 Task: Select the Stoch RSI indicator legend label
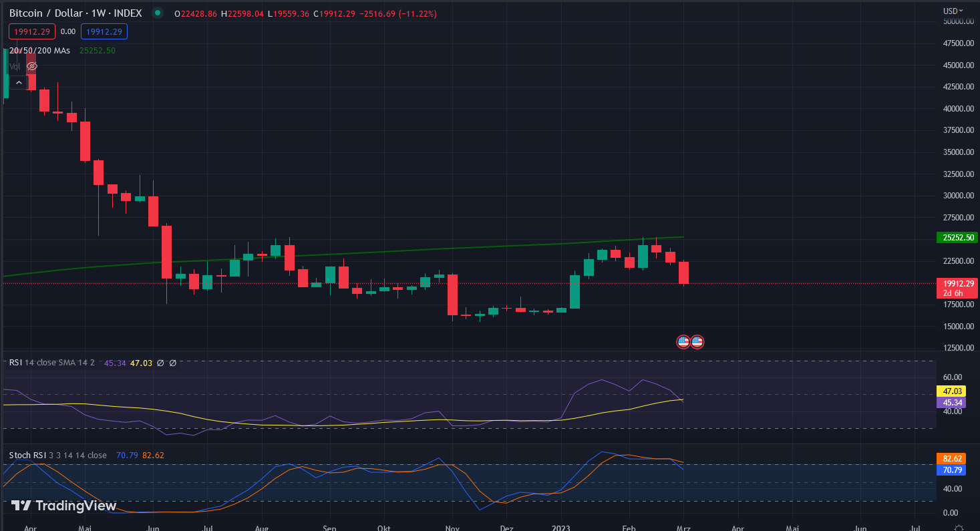(27, 456)
